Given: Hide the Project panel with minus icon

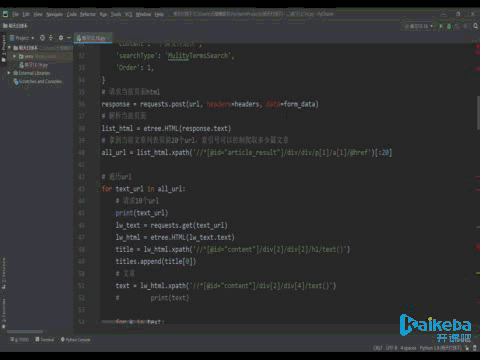Looking at the screenshot, I should pyautogui.click(x=69, y=38).
